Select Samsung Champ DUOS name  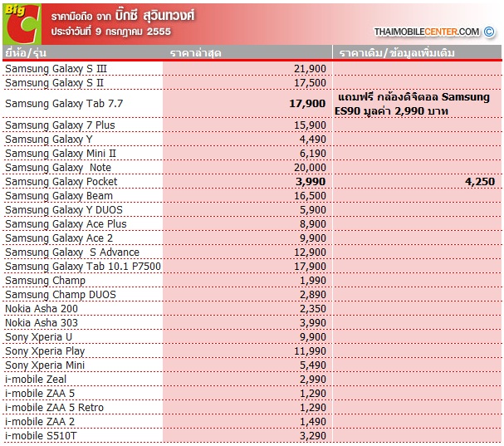(61, 295)
